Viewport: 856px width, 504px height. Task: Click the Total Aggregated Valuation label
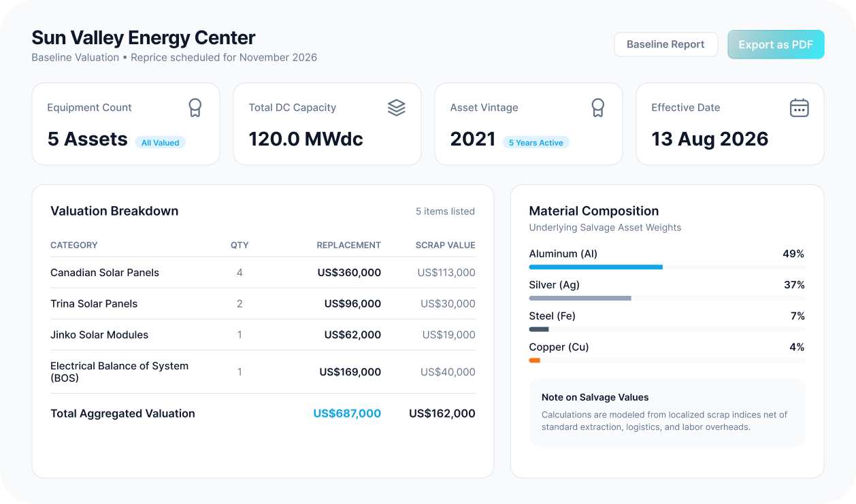[x=122, y=414]
